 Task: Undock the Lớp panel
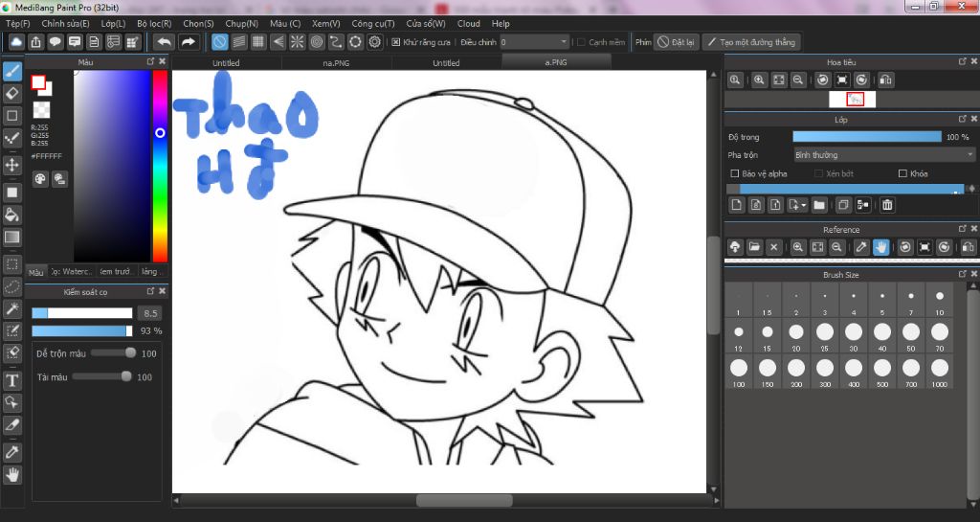click(x=963, y=119)
